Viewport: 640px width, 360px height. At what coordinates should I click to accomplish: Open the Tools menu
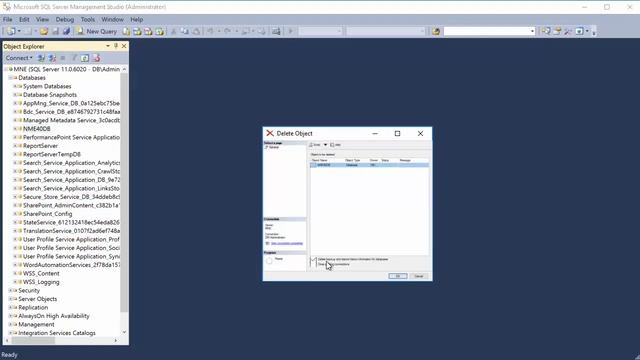pyautogui.click(x=88, y=20)
